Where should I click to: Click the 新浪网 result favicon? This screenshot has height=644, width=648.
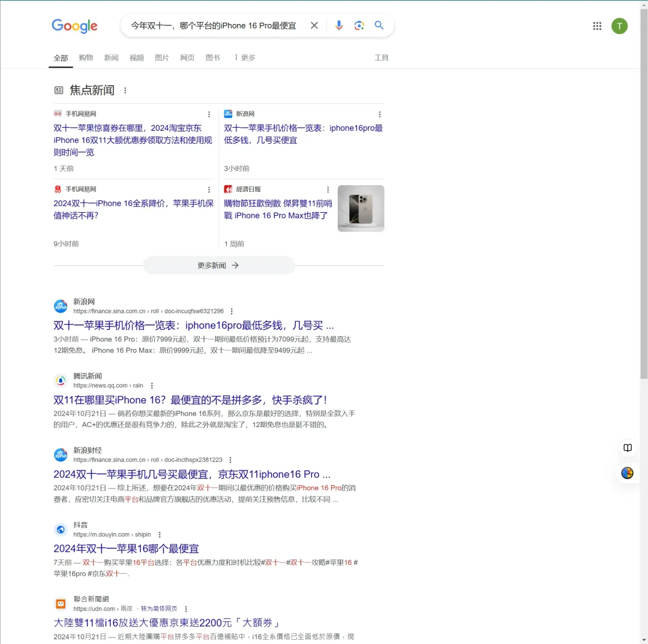pyautogui.click(x=61, y=306)
